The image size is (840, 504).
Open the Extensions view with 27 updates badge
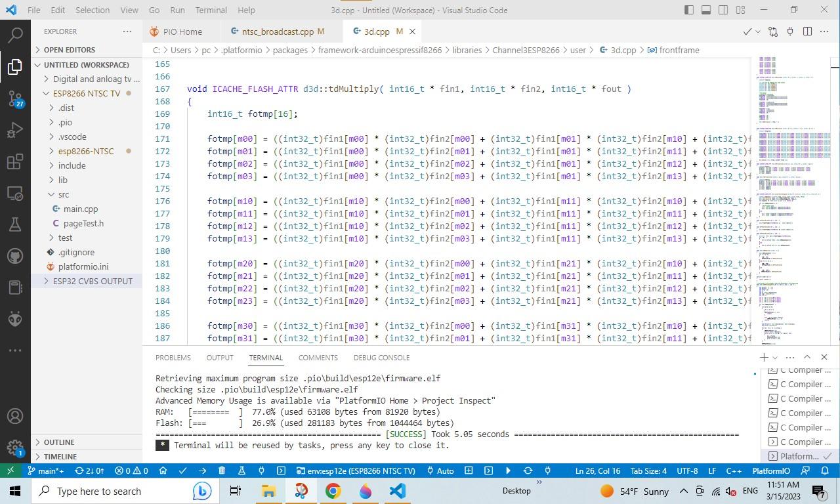pyautogui.click(x=15, y=161)
